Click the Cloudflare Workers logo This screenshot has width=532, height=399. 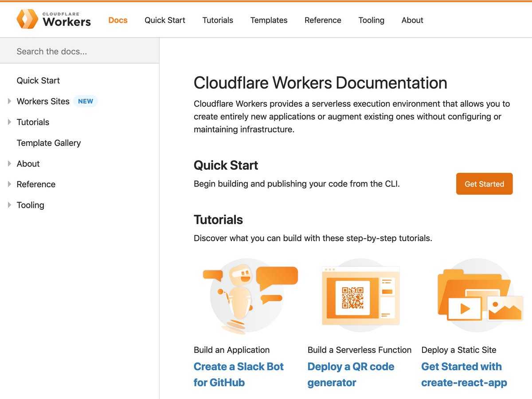(x=54, y=19)
